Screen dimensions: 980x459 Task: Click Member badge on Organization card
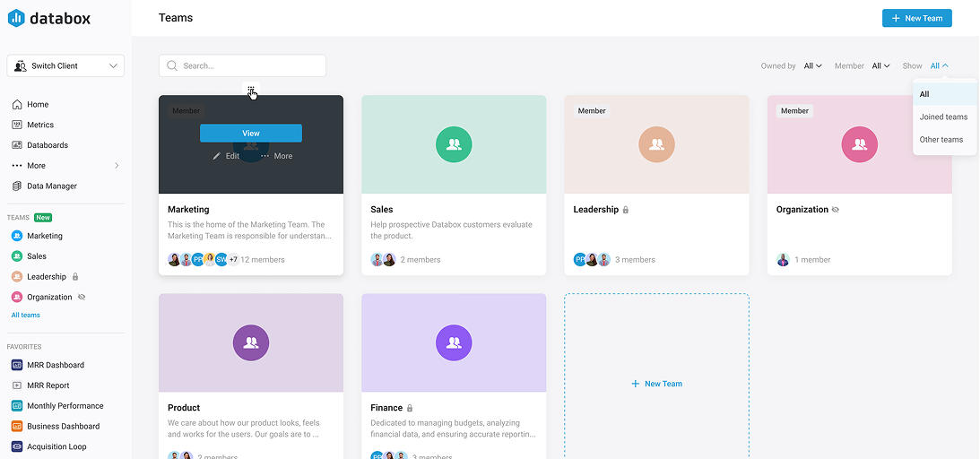[x=795, y=111]
